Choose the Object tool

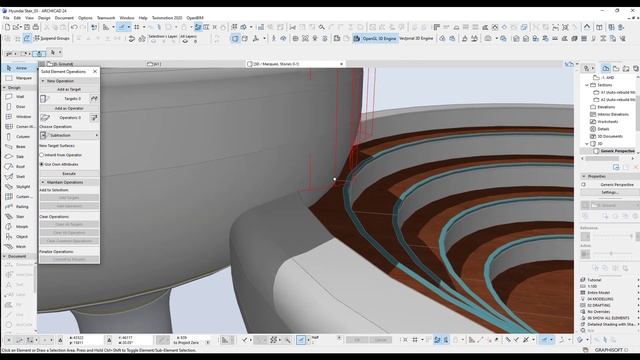[18, 237]
